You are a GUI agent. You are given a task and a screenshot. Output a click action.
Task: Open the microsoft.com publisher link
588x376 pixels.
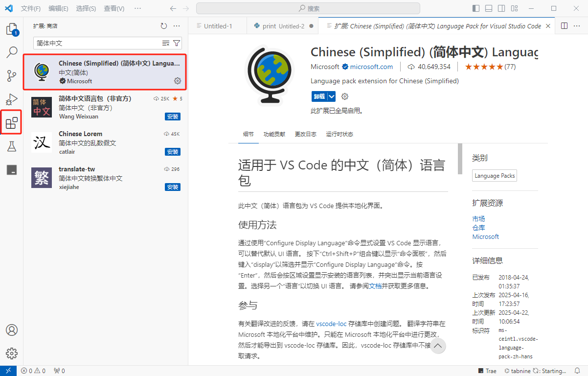[371, 67]
